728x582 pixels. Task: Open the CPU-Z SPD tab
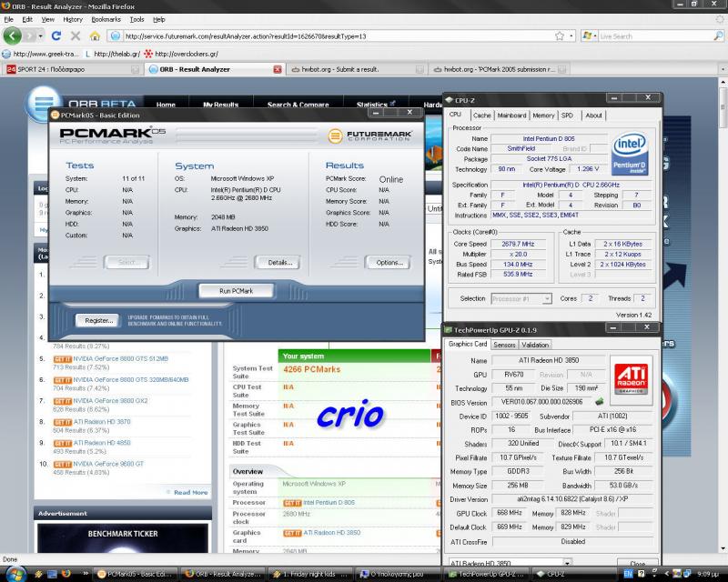[x=567, y=115]
